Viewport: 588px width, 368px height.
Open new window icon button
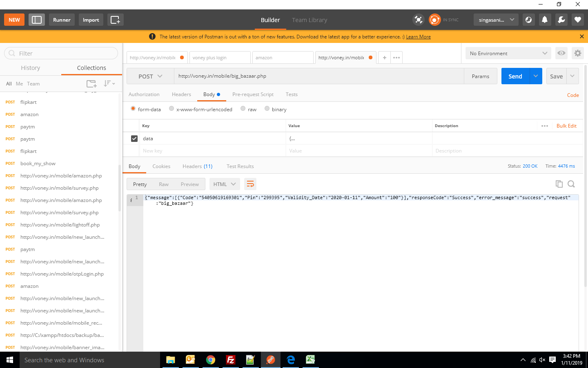(116, 20)
